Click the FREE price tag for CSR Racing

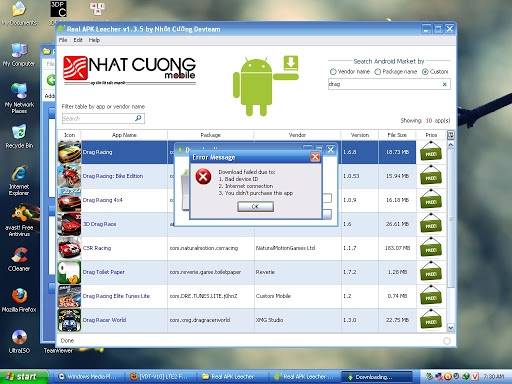tap(431, 248)
